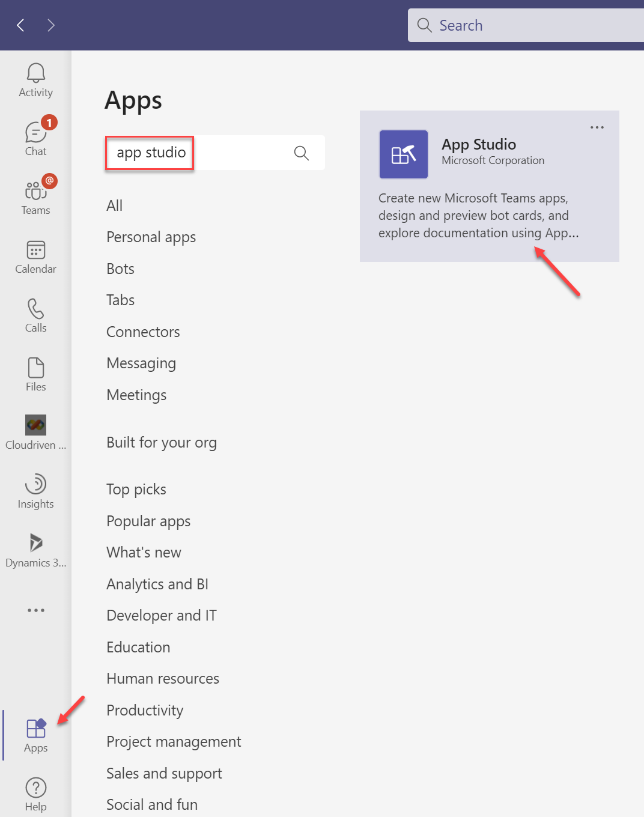Viewport: 644px width, 817px height.
Task: Launch the Insights app icon
Action: coord(35,485)
